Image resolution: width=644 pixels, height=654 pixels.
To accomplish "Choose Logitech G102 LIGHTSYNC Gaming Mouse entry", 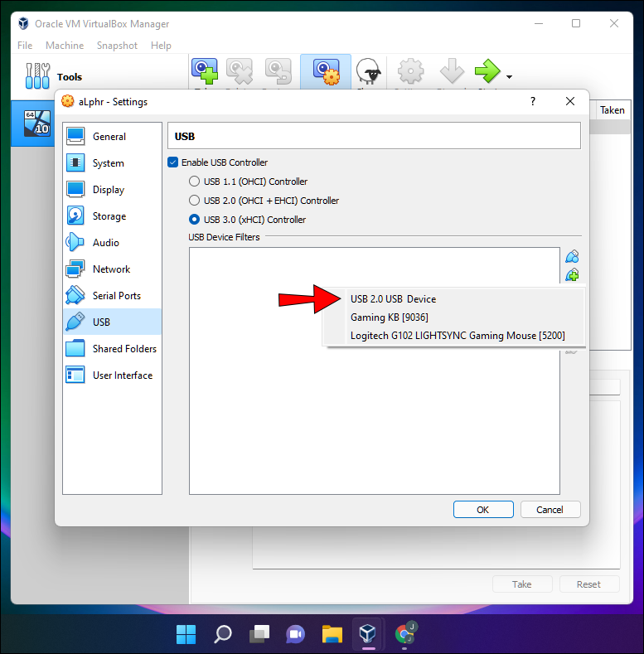I will [454, 336].
